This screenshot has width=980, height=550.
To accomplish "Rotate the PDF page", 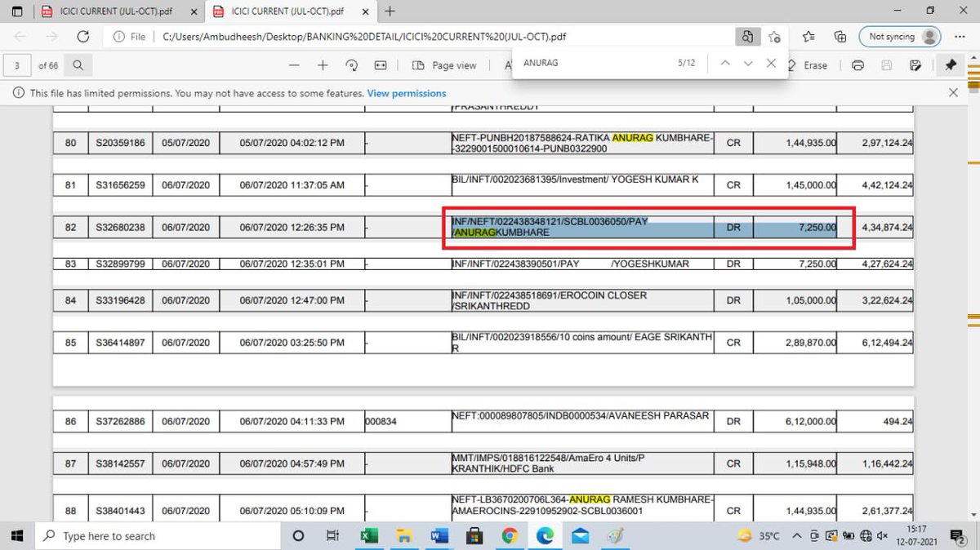I will tap(352, 65).
